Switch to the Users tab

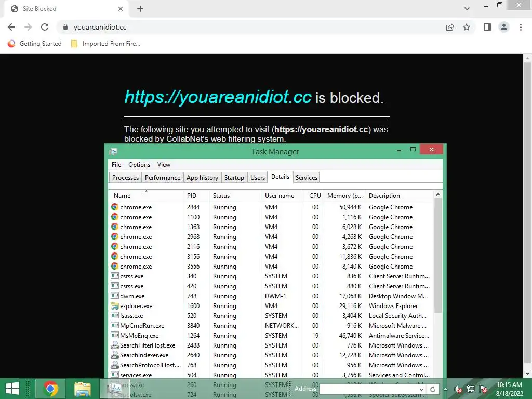click(258, 178)
